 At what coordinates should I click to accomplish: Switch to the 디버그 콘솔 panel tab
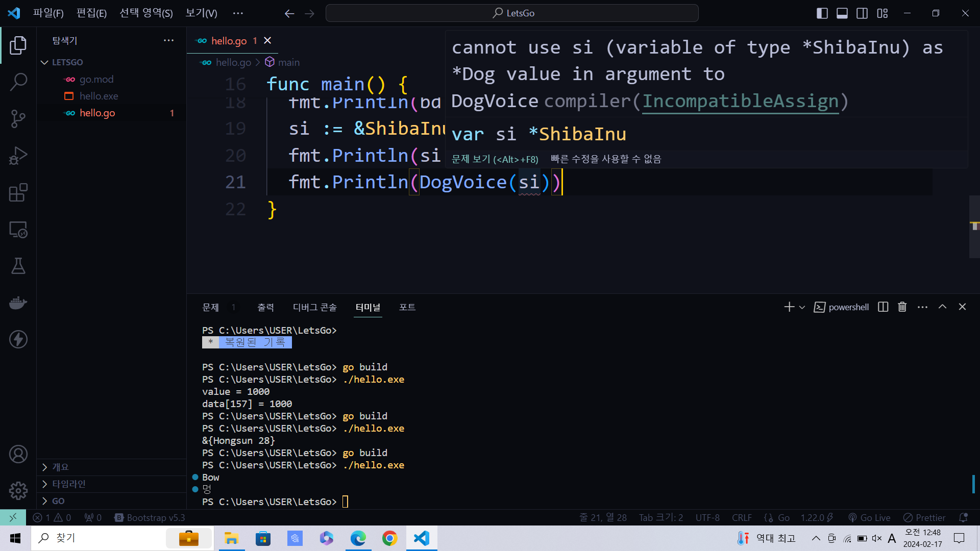coord(314,307)
